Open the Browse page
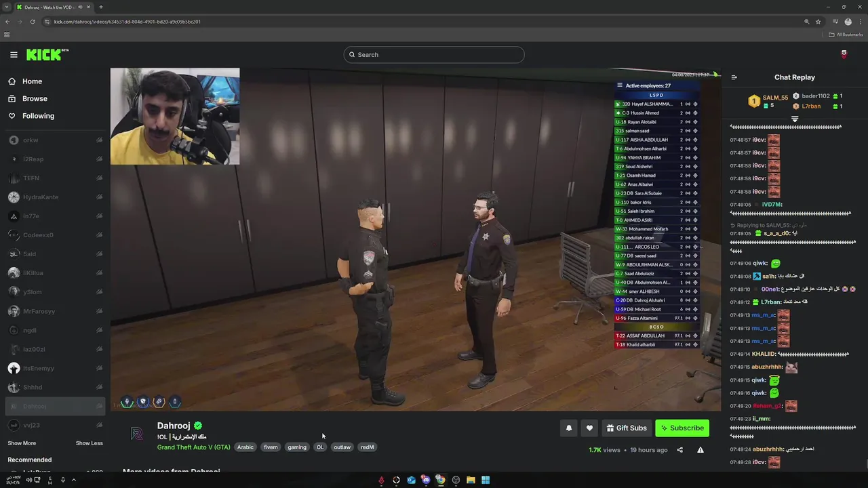 [35, 98]
